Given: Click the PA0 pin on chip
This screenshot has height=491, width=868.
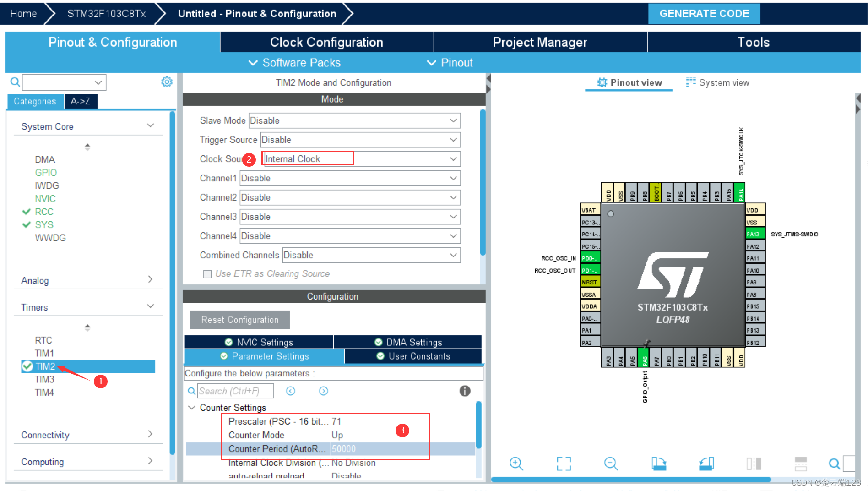Looking at the screenshot, I should coord(591,318).
